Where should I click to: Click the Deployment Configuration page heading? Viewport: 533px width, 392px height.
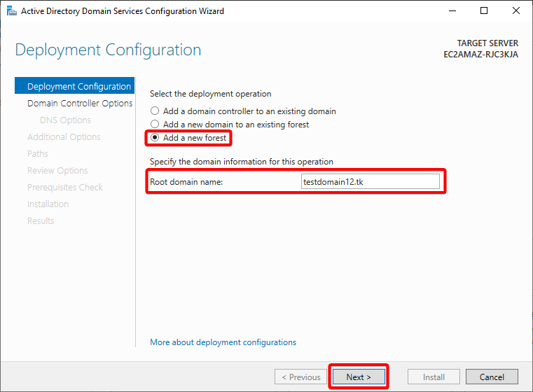point(108,50)
